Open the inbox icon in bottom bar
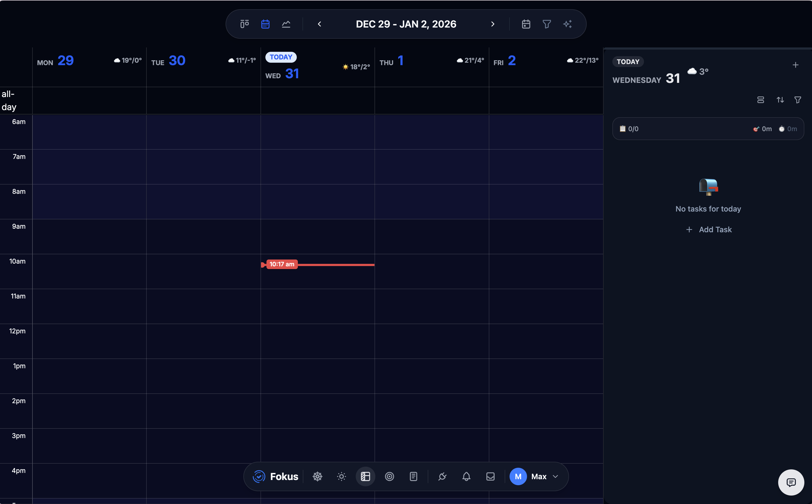 [x=490, y=476]
